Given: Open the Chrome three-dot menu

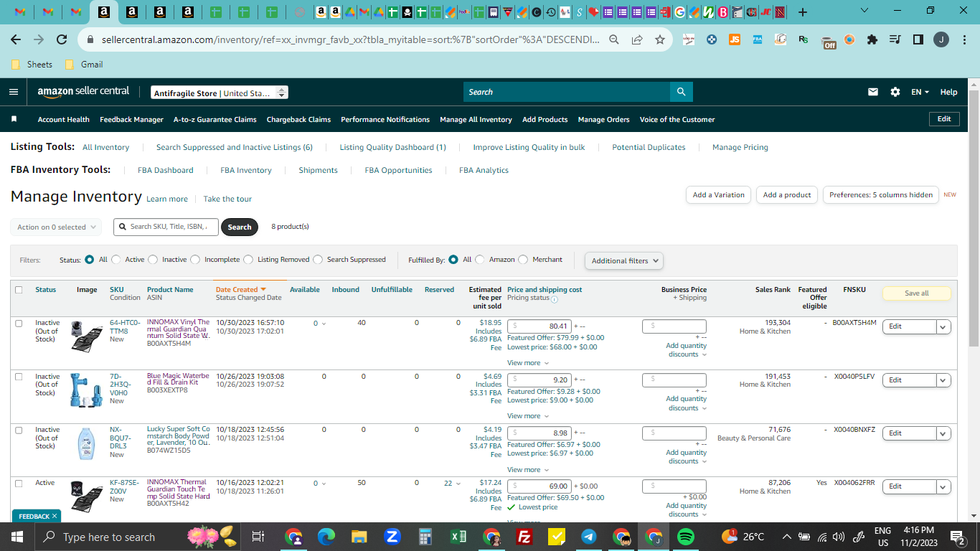Looking at the screenshot, I should [964, 39].
